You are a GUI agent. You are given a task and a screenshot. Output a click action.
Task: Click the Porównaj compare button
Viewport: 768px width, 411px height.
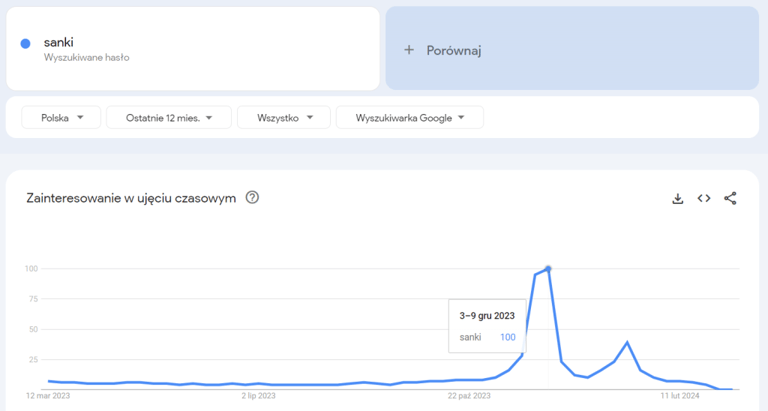coord(571,49)
